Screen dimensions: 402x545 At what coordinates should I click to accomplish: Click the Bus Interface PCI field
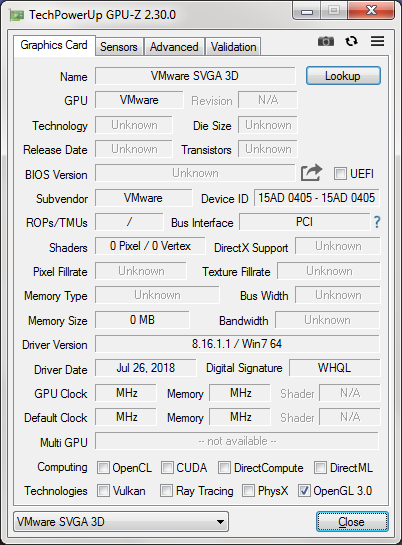pos(304,222)
